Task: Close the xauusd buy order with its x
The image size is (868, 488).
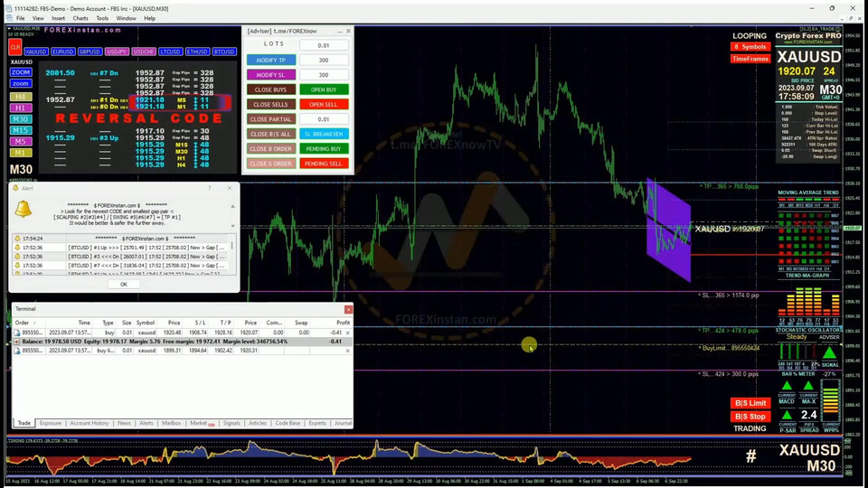Action: tap(347, 333)
